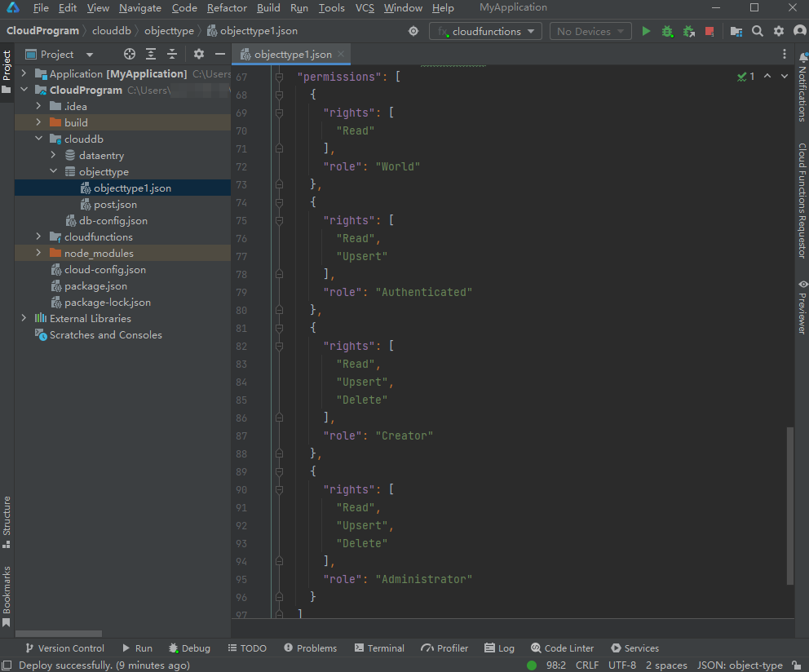Click Collapse All icon in Project panel
809x672 pixels.
(172, 54)
